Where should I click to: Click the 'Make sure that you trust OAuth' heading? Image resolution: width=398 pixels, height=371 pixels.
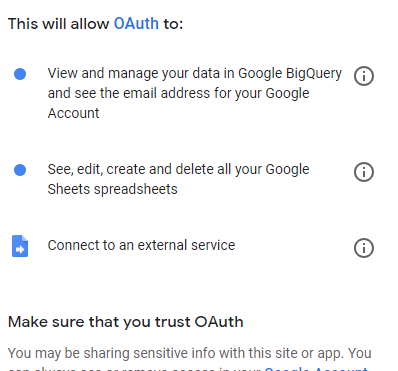[125, 322]
